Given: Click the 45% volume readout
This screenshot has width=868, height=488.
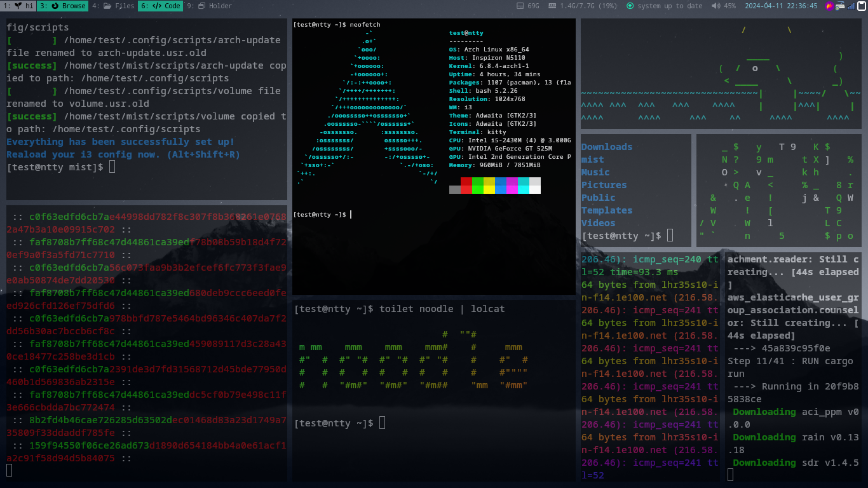Looking at the screenshot, I should [729, 6].
